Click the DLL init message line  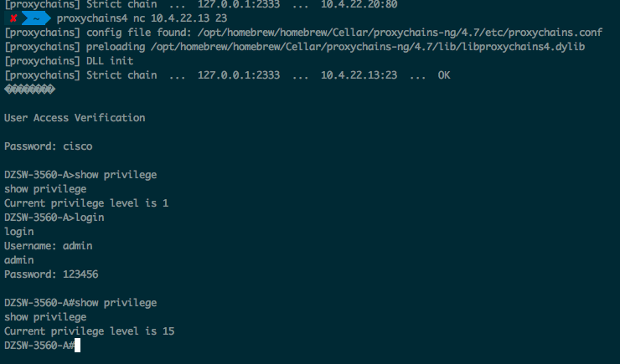69,61
